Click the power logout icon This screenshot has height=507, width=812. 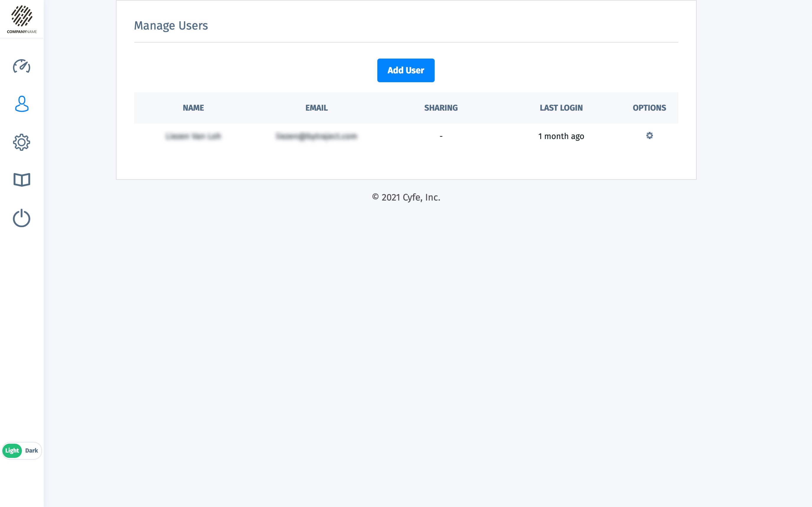pos(22,218)
